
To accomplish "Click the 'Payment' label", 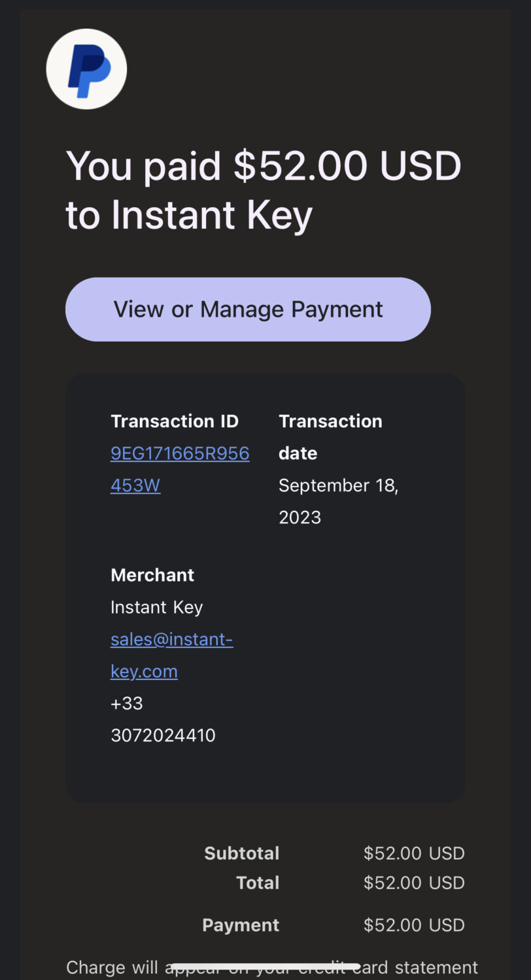I will click(x=240, y=925).
